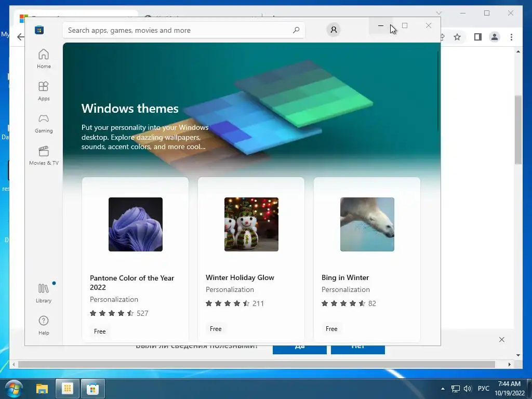Open the browser tab search chevron

pos(438,13)
